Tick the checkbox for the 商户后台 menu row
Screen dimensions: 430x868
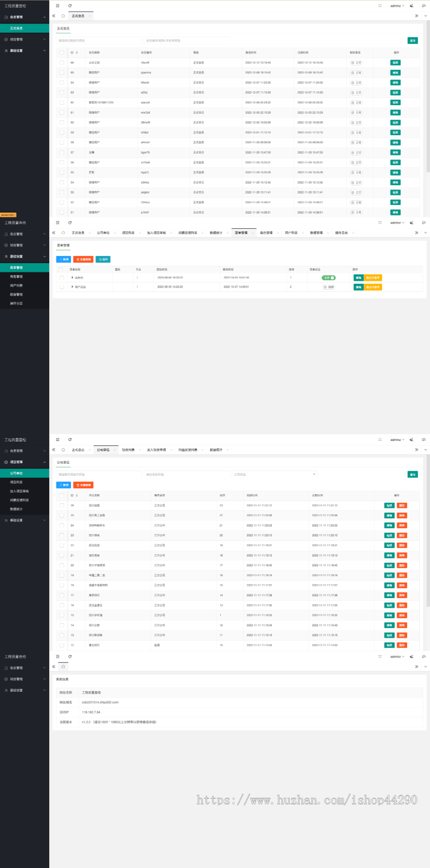pos(62,287)
